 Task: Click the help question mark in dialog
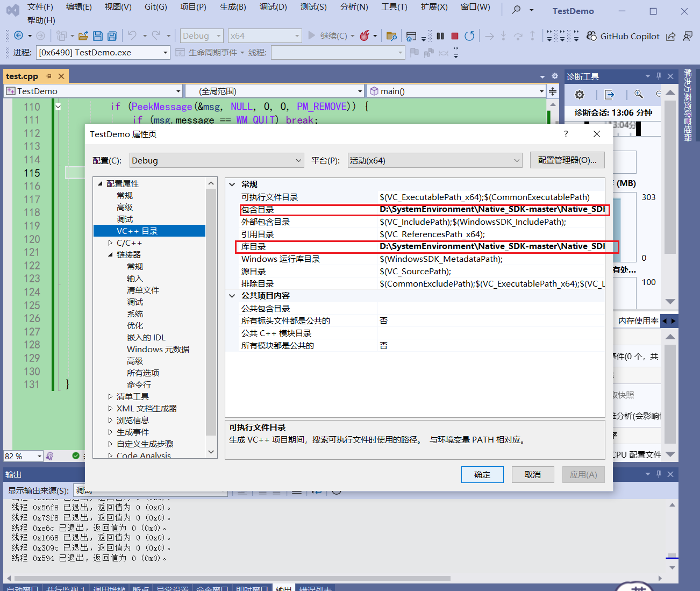pos(566,134)
